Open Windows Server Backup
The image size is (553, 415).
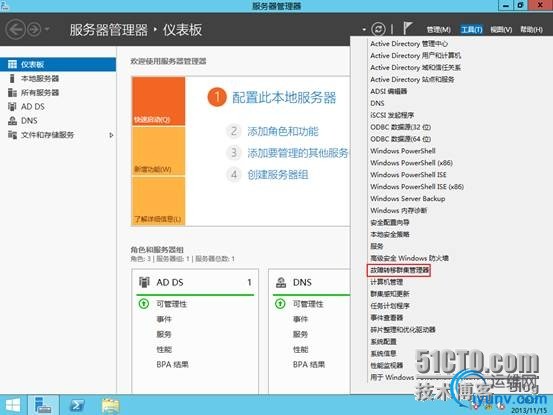407,199
